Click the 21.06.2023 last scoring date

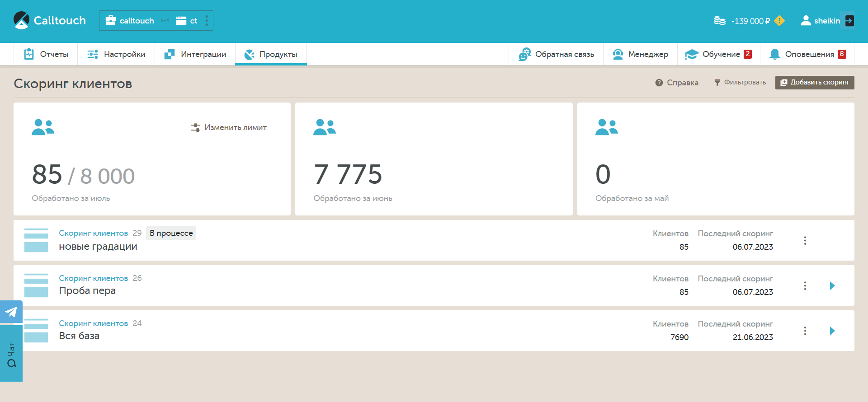753,337
